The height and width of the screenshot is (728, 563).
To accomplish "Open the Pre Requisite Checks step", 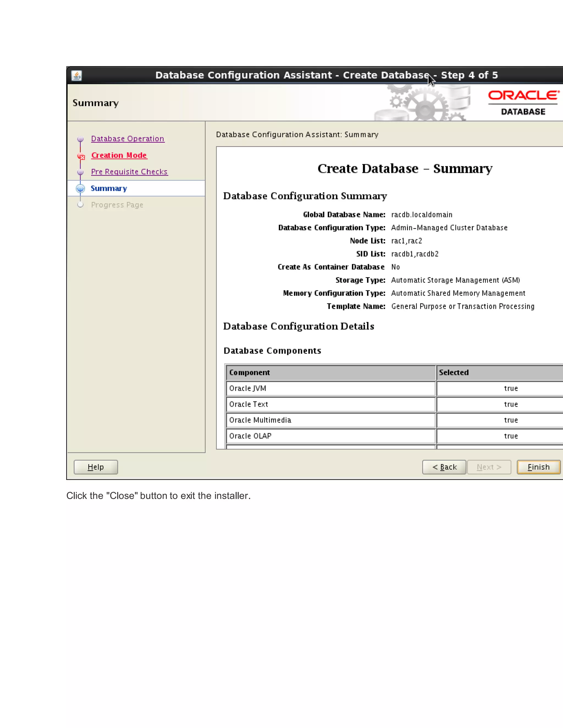I will click(129, 172).
